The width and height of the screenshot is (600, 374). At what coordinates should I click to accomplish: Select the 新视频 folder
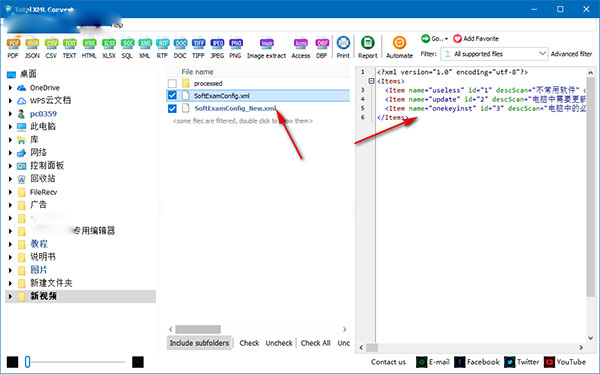44,296
